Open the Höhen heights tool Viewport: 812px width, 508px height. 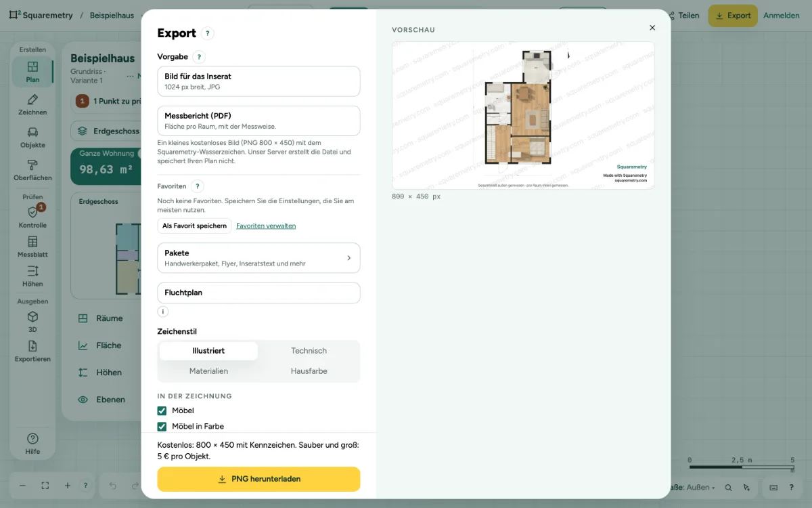(x=32, y=276)
